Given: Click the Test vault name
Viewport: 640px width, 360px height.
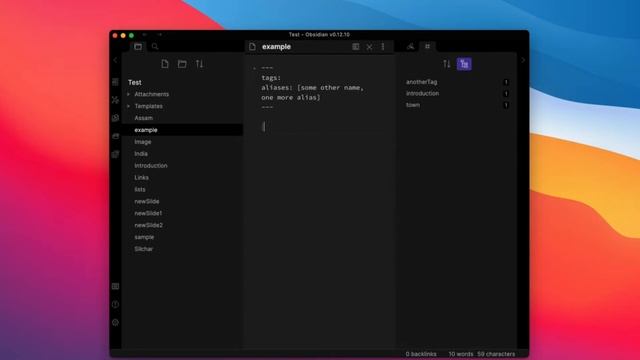Looking at the screenshot, I should 135,82.
